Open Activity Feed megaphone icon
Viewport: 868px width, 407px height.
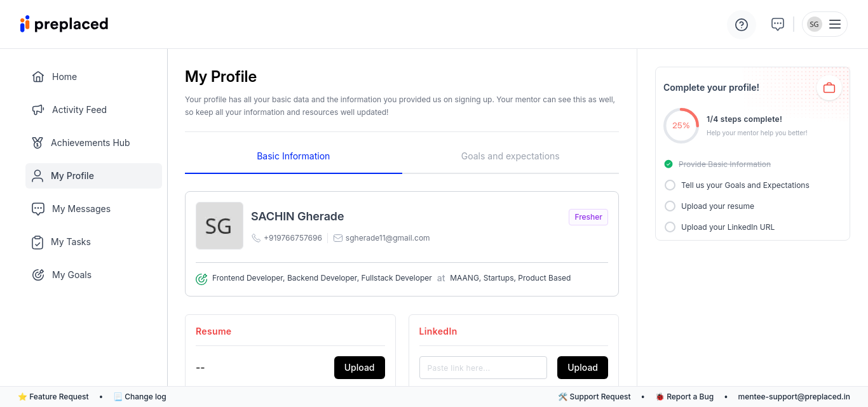pos(38,110)
